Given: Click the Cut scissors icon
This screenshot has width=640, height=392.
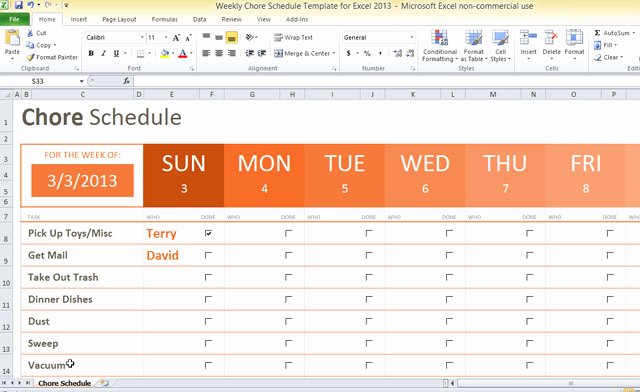Looking at the screenshot, I should [x=30, y=33].
